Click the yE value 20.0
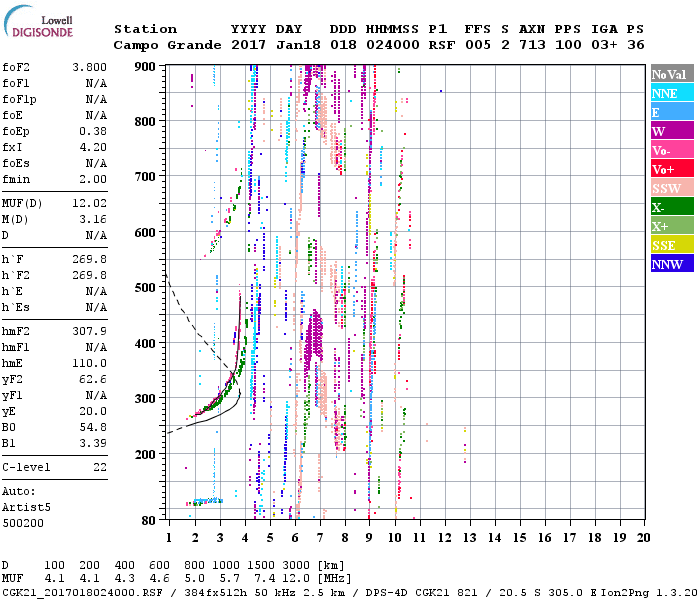Screen dimensions: 700x600 click(x=93, y=412)
